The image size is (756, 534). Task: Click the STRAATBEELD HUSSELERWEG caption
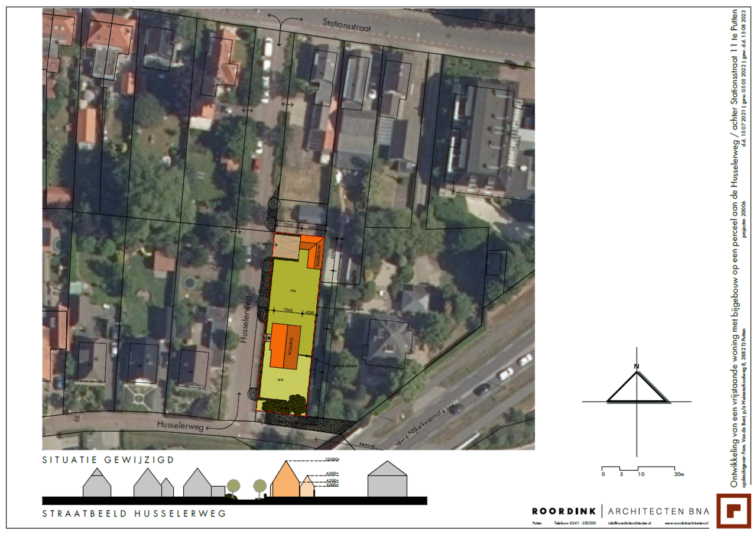point(134,513)
